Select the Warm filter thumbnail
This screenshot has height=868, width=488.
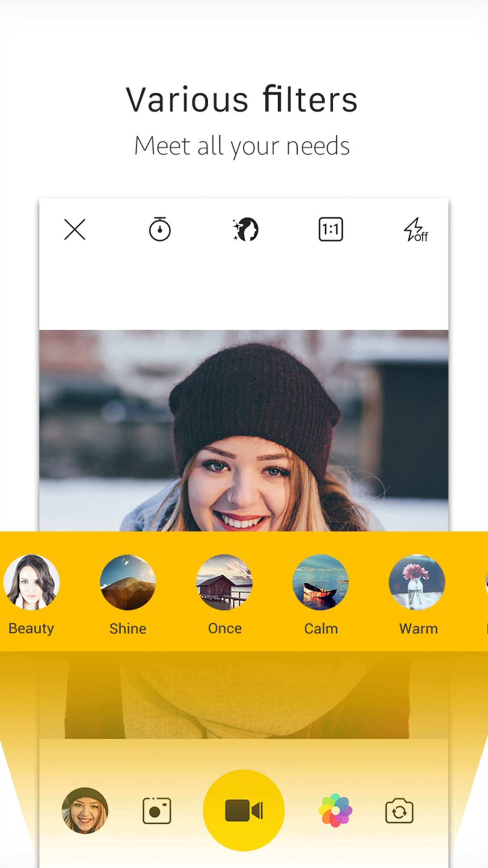(x=417, y=582)
